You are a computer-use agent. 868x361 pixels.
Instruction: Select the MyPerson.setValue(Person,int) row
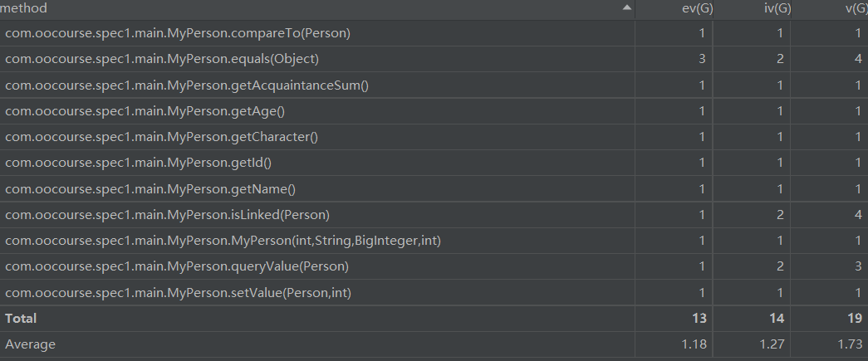point(434,293)
